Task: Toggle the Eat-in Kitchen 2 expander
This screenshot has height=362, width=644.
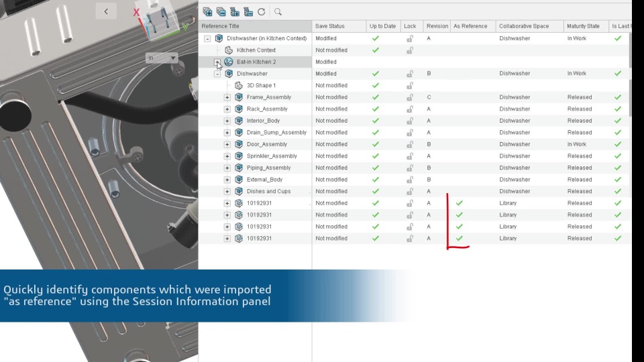Action: tap(217, 62)
